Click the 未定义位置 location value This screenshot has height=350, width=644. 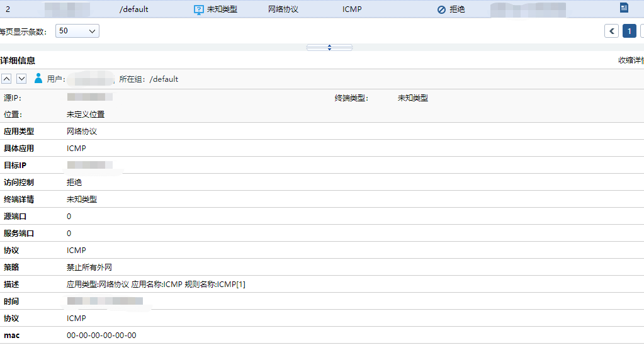(x=86, y=115)
